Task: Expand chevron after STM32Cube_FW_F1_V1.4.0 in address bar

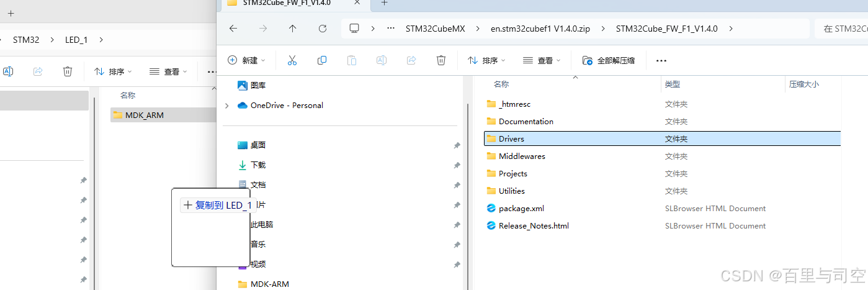Action: click(732, 29)
